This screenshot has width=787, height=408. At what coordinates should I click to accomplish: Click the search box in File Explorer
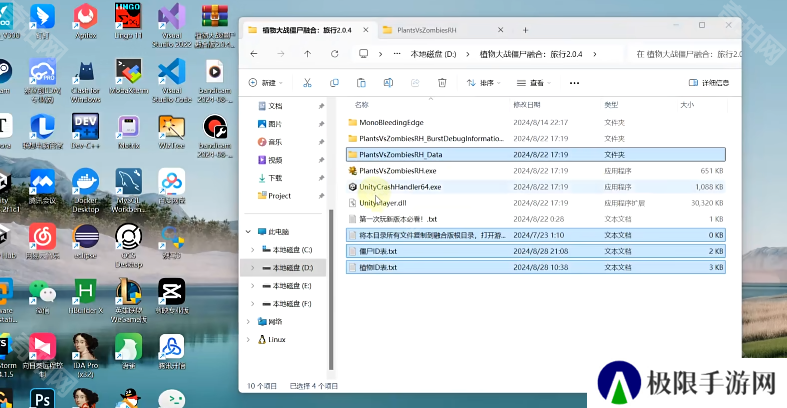click(x=685, y=54)
